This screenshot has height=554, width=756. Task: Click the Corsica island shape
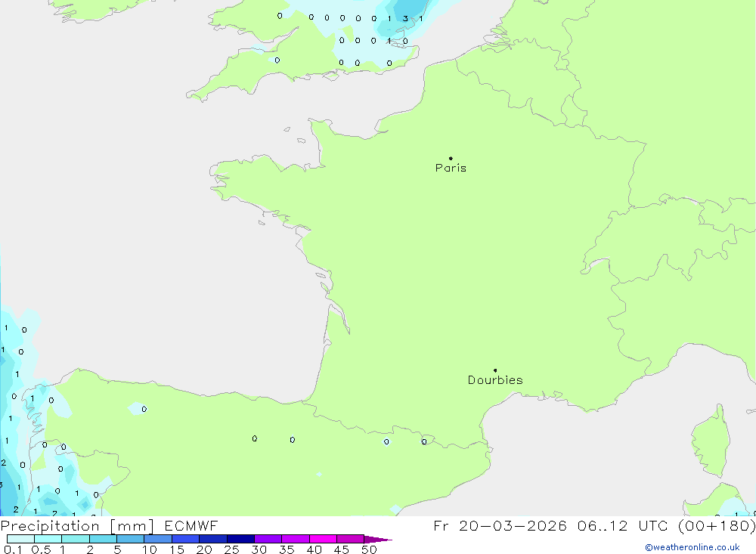click(710, 435)
